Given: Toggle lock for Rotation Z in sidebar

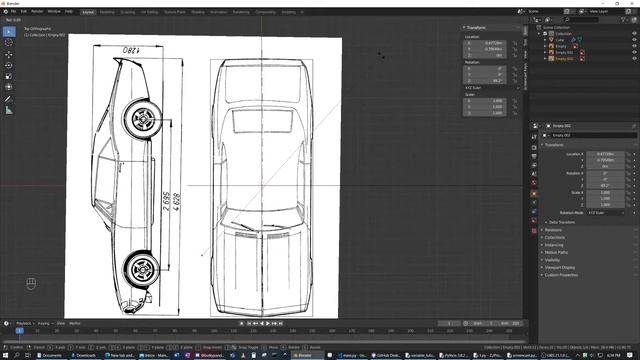Looking at the screenshot, I should pyautogui.click(x=515, y=81).
